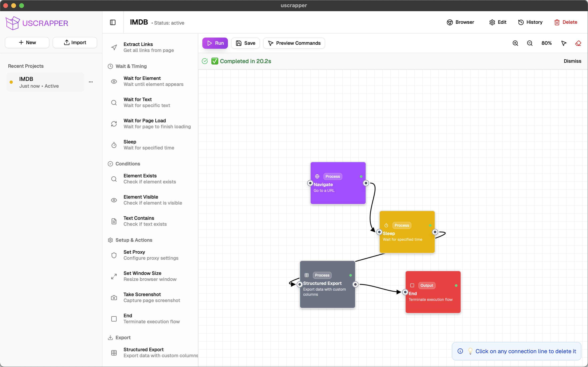Click the Navigate node output connector
Screen dimensions: 588x367
pyautogui.click(x=366, y=183)
